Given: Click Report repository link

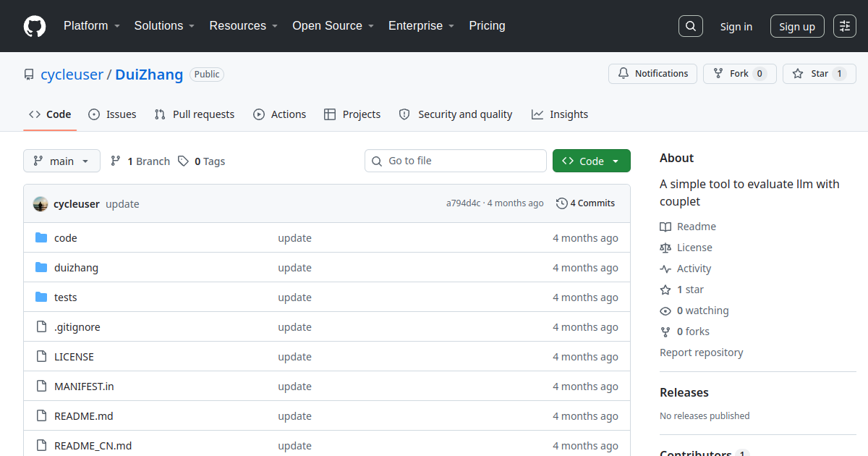Looking at the screenshot, I should click(x=702, y=352).
